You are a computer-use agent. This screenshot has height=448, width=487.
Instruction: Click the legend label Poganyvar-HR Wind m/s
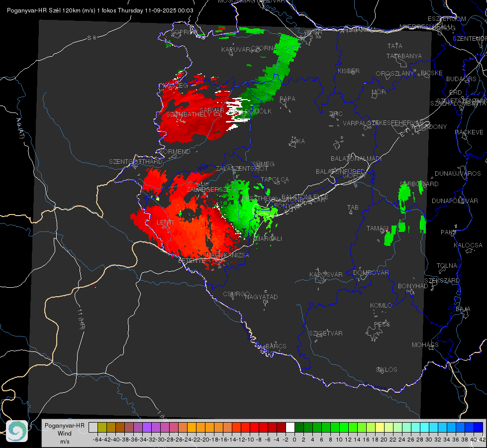(x=65, y=434)
